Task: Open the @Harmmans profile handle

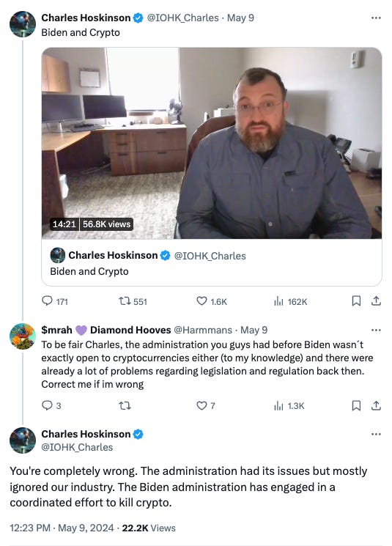Action: pyautogui.click(x=203, y=330)
